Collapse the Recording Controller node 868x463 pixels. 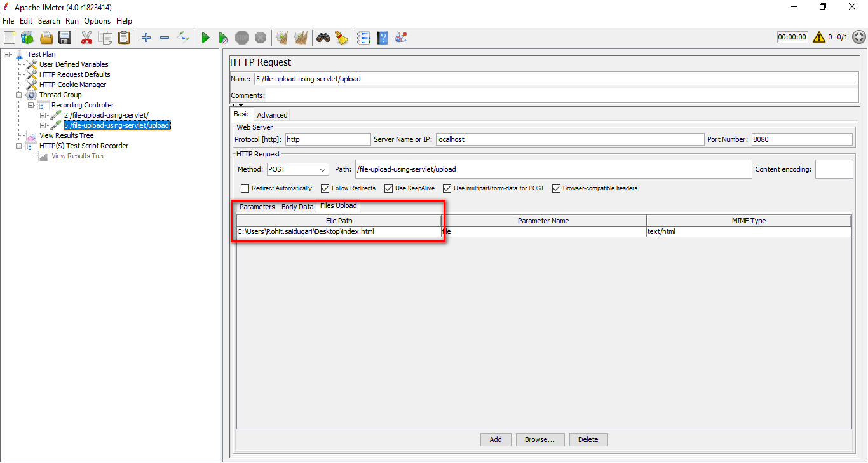pyautogui.click(x=31, y=105)
